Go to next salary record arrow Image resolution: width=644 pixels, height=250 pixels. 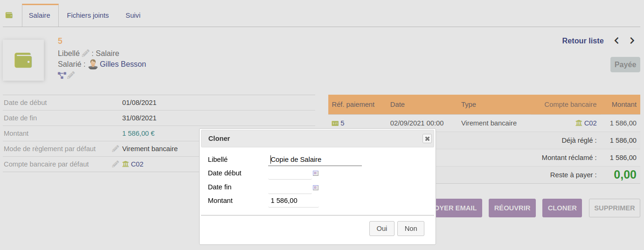pyautogui.click(x=632, y=41)
